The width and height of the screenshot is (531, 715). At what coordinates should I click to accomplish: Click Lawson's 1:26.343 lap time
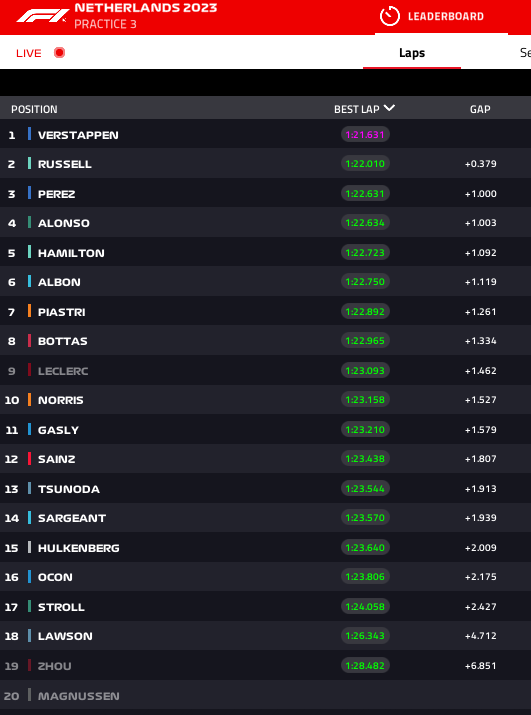tap(365, 636)
